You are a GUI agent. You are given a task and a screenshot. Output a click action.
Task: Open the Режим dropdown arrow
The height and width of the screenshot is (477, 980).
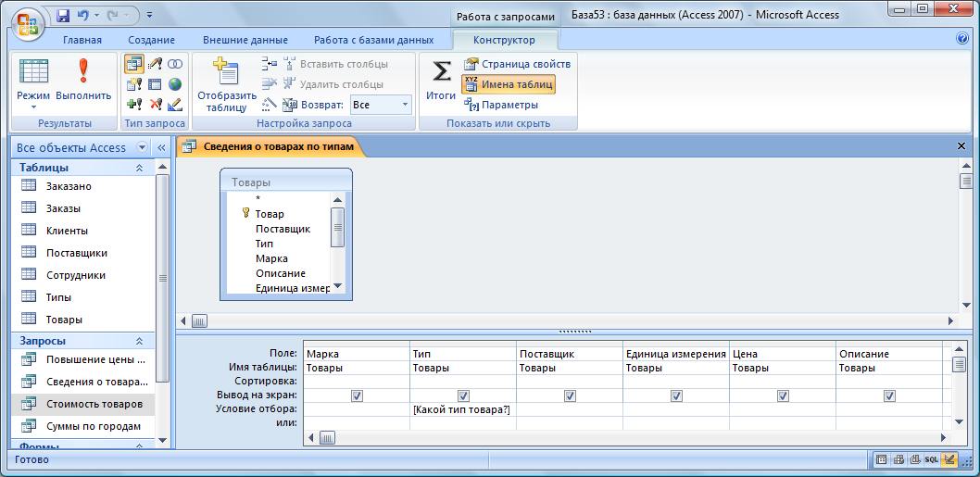33,107
